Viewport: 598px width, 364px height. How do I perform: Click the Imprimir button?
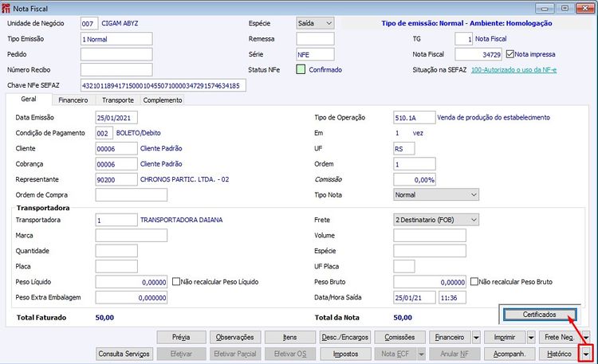pyautogui.click(x=505, y=338)
